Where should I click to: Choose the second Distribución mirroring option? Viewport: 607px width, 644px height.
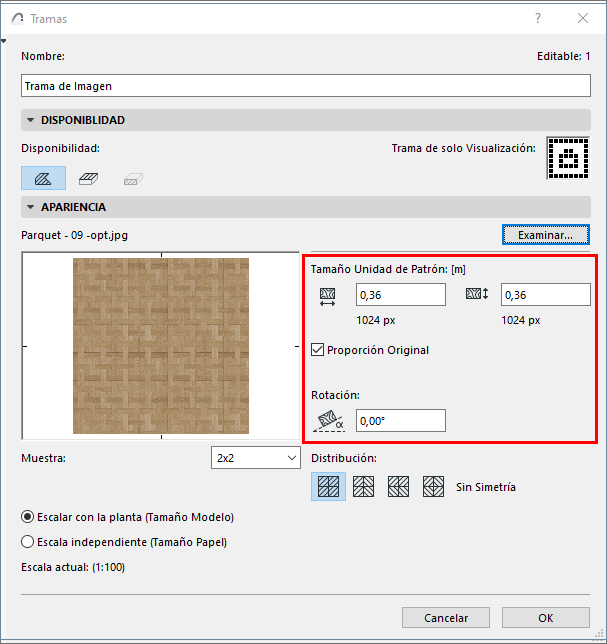click(363, 487)
